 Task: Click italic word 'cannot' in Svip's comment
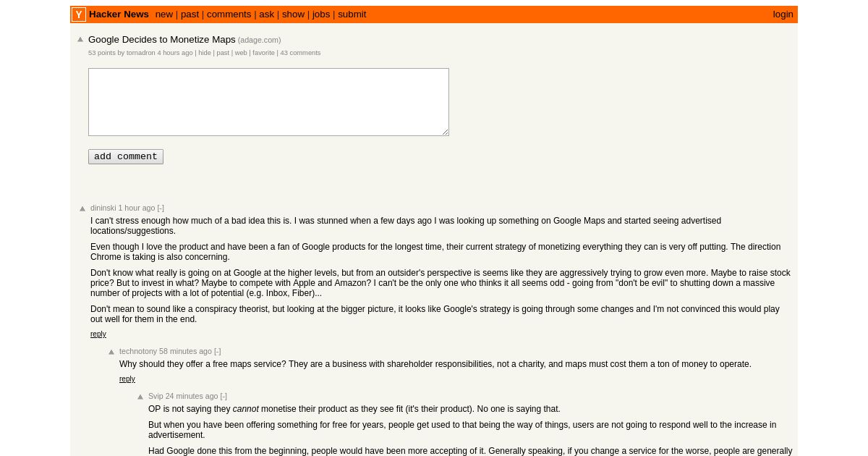tap(246, 409)
